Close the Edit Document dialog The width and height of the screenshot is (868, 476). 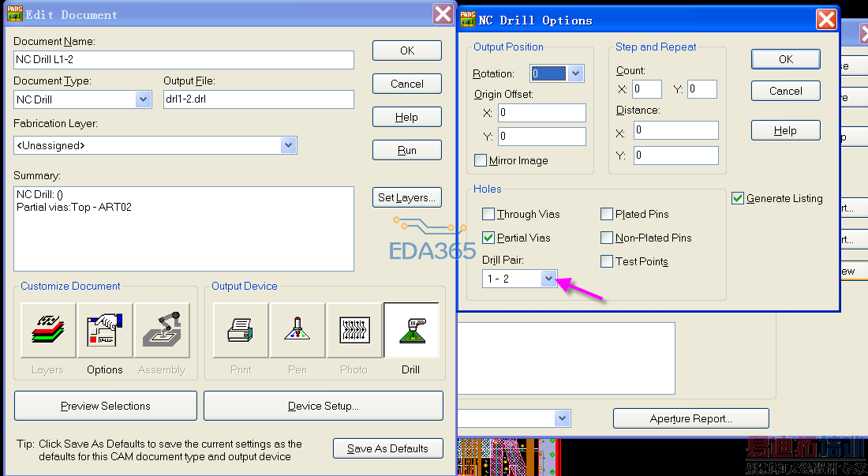(443, 14)
